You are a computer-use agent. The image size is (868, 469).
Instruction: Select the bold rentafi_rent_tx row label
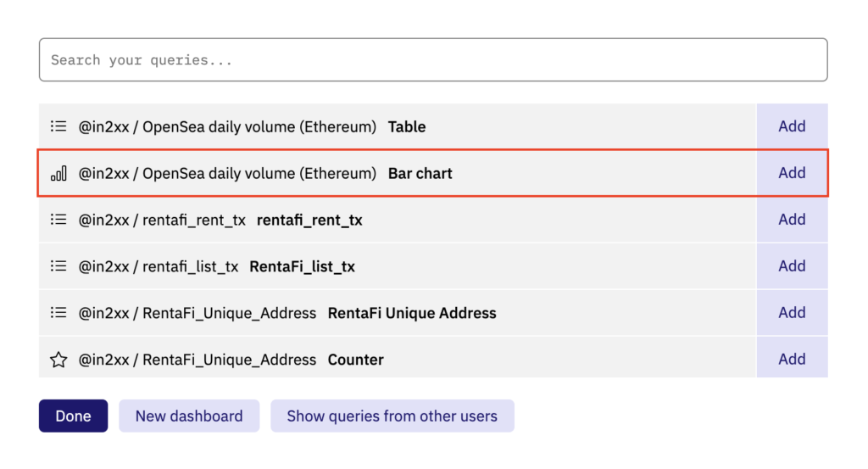[x=309, y=221]
